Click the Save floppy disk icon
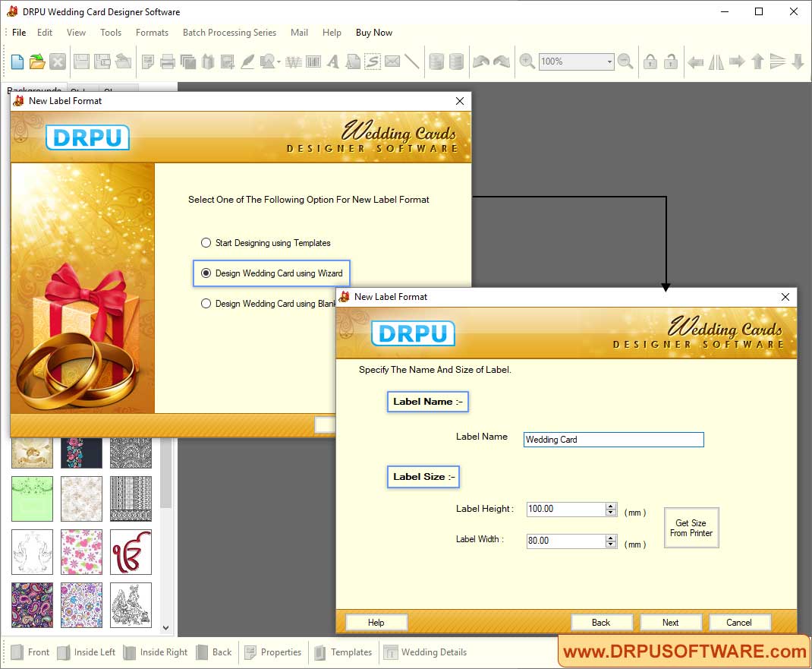 (81, 62)
